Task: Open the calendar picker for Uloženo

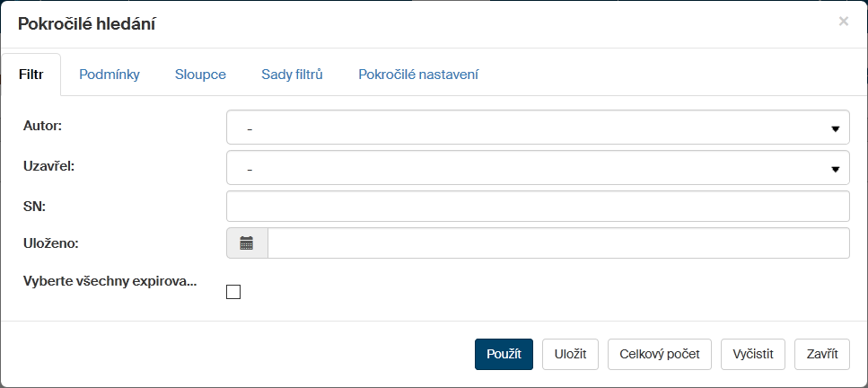Action: coord(247,242)
